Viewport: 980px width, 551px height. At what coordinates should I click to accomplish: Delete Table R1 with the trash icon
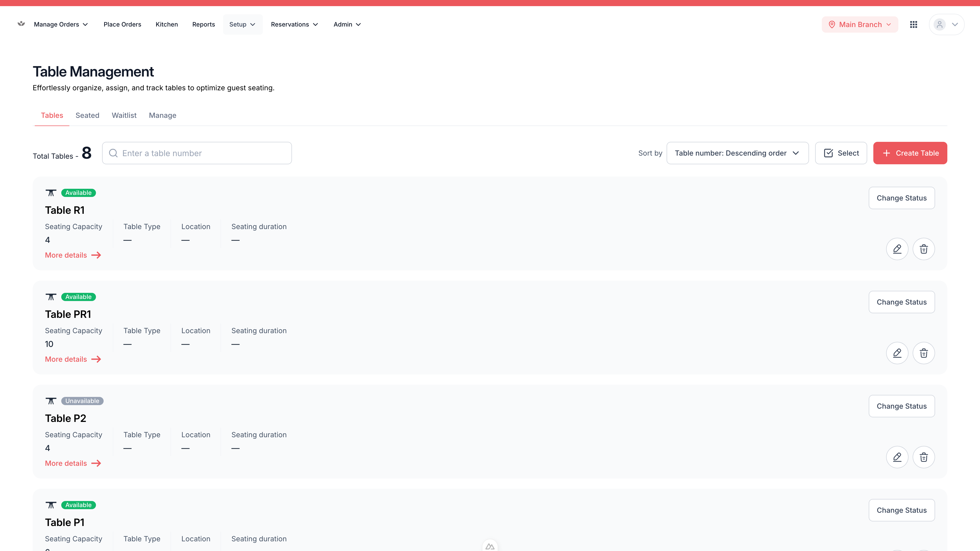924,249
